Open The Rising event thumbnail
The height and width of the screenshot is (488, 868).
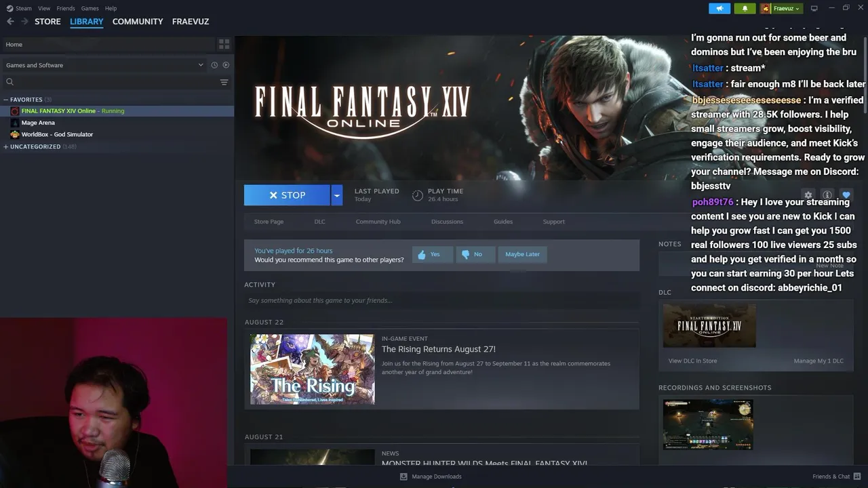click(x=312, y=369)
